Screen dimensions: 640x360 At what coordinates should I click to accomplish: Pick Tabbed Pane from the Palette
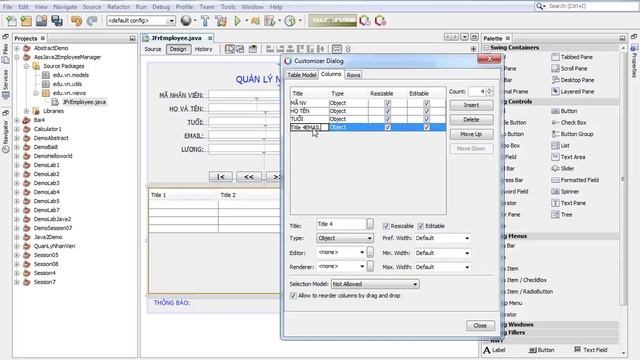pyautogui.click(x=572, y=57)
